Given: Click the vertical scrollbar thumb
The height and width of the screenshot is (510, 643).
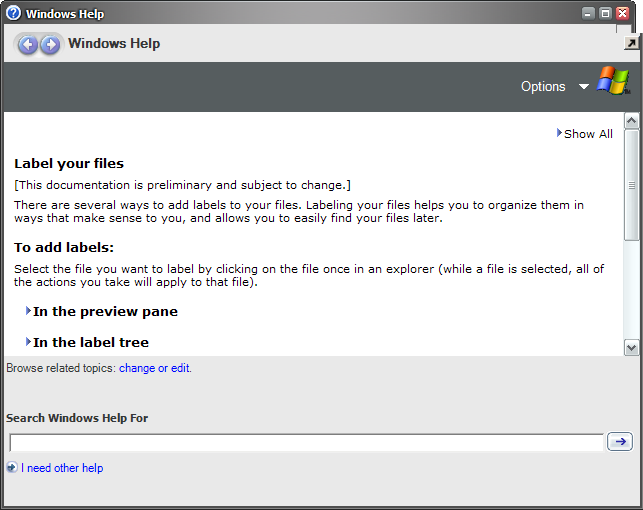Looking at the screenshot, I should 631,185.
